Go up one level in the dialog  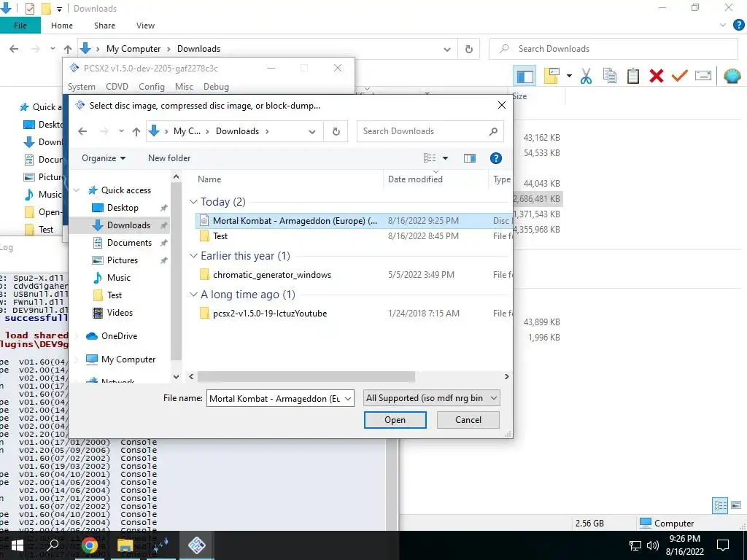pyautogui.click(x=136, y=131)
